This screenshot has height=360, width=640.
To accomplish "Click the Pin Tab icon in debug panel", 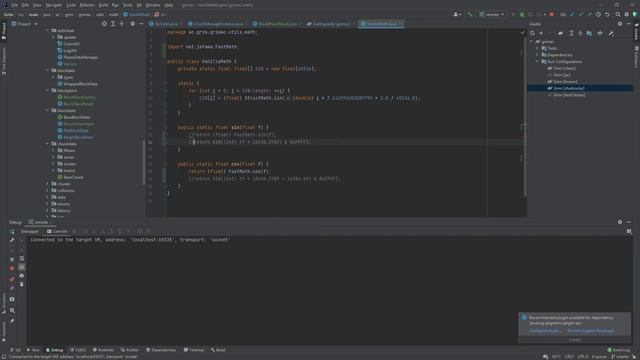I will (12, 321).
